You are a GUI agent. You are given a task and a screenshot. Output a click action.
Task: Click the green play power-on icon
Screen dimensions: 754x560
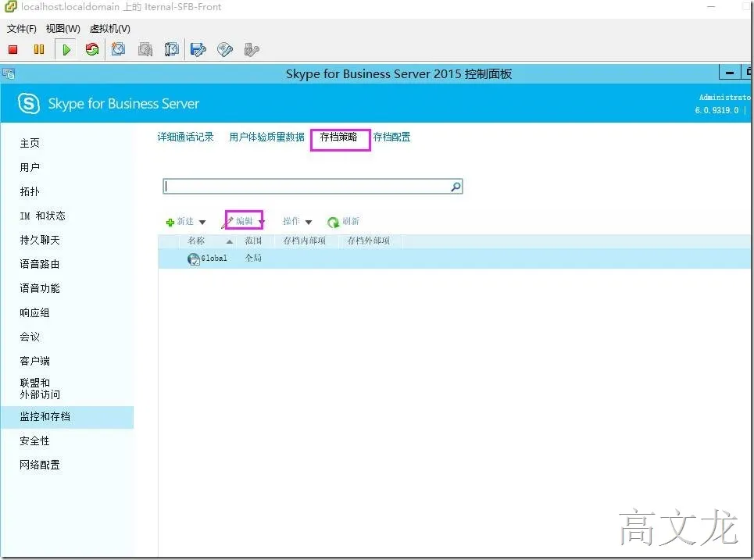[x=66, y=49]
